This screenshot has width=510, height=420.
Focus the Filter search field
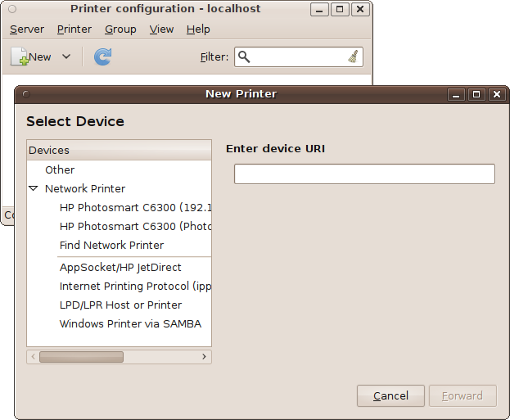pos(299,57)
